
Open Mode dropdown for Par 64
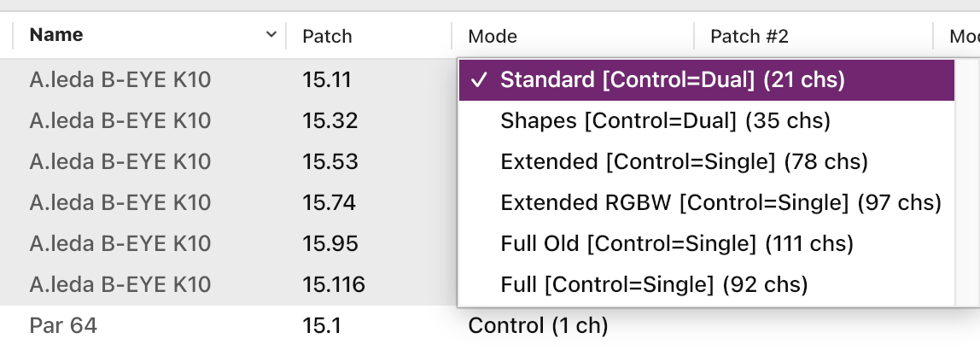click(538, 325)
